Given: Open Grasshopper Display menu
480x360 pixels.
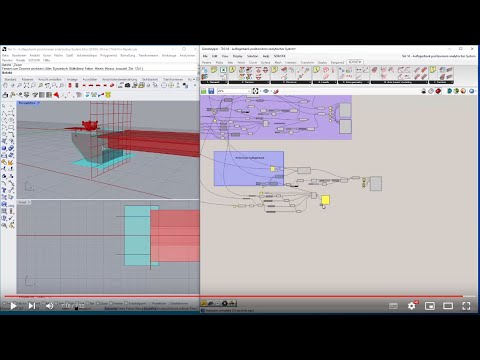Looking at the screenshot, I should pyautogui.click(x=238, y=56).
